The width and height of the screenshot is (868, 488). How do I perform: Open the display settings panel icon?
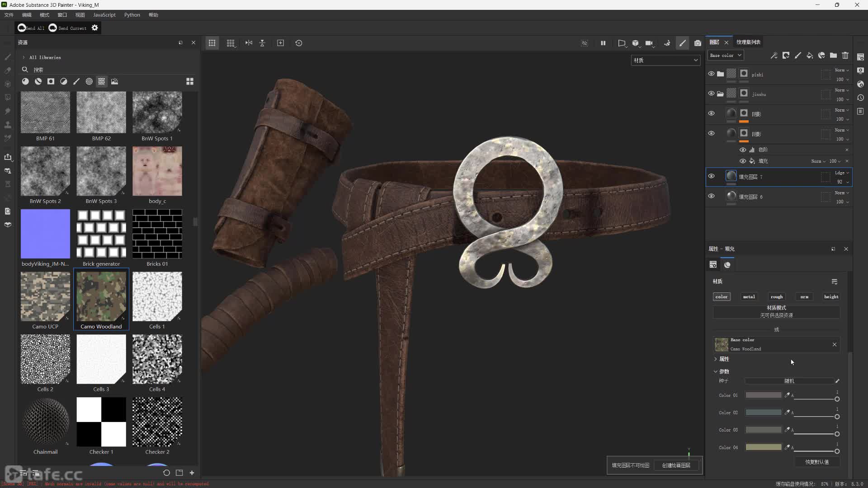[860, 70]
